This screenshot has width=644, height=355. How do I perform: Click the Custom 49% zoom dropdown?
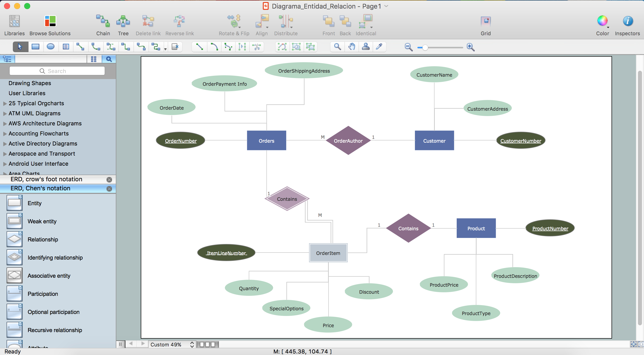click(171, 344)
